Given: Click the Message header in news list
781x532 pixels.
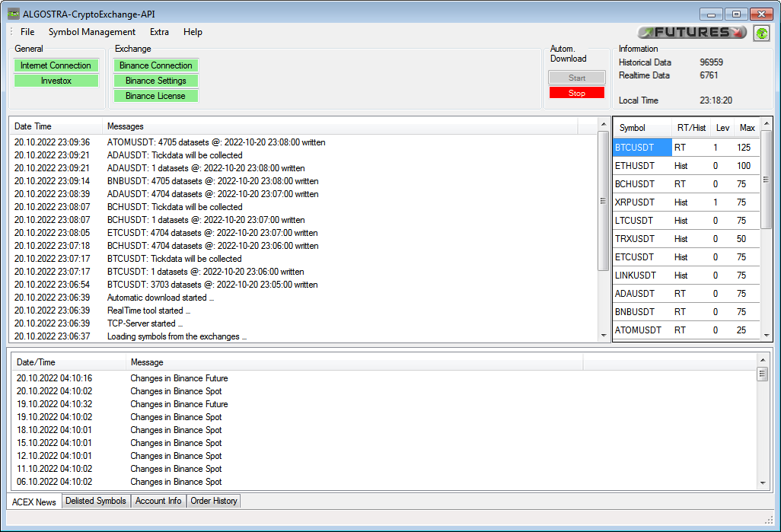Looking at the screenshot, I should [354, 362].
